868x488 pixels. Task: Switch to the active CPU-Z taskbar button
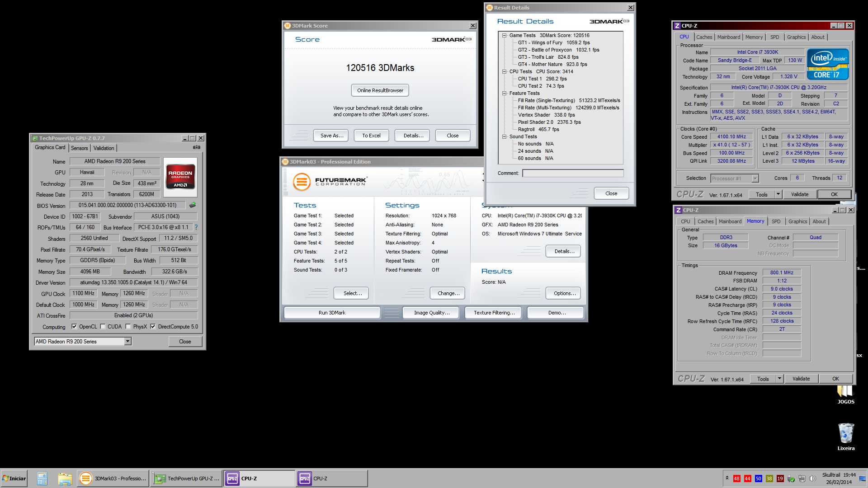(x=259, y=479)
